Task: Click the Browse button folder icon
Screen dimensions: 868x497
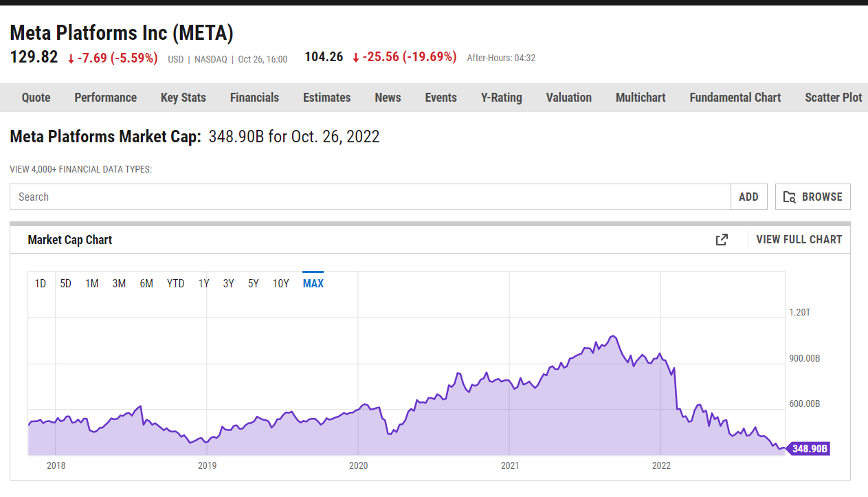Action: (x=789, y=197)
